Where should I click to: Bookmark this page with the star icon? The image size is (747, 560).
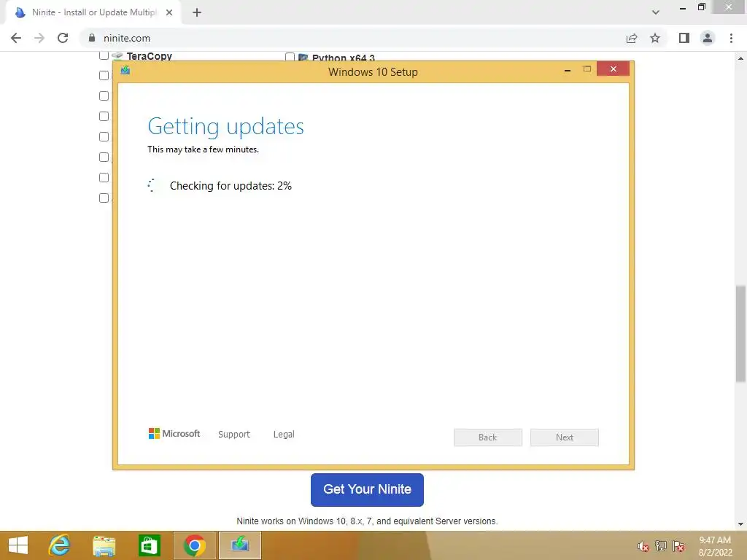655,38
